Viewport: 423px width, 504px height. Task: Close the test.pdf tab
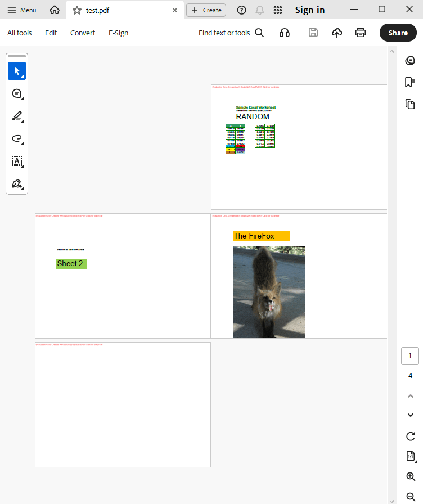[x=175, y=10]
